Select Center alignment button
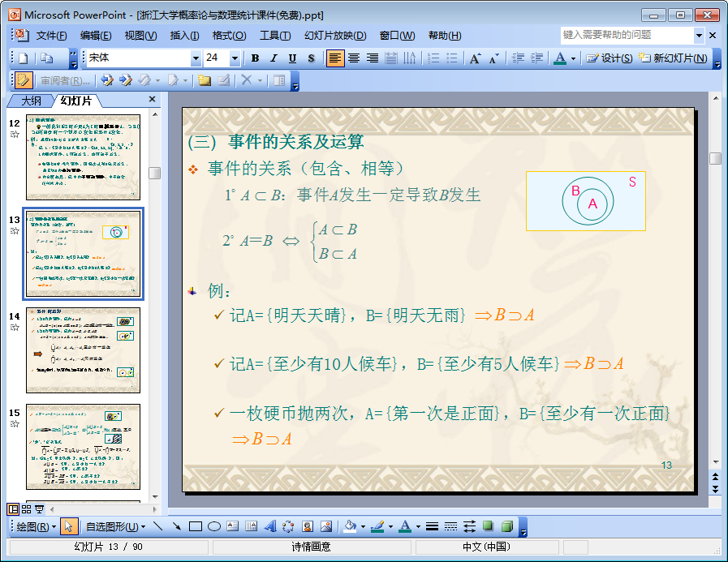The width and height of the screenshot is (728, 562). (354, 58)
